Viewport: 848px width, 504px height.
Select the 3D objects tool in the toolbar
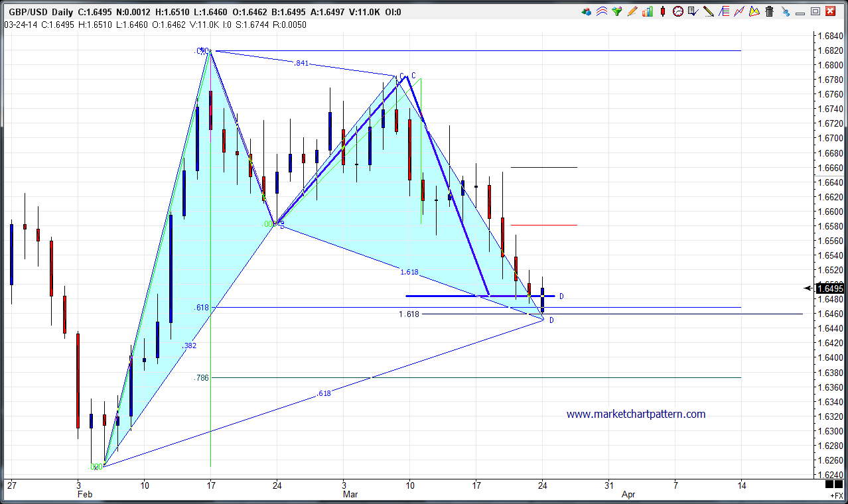(586, 12)
